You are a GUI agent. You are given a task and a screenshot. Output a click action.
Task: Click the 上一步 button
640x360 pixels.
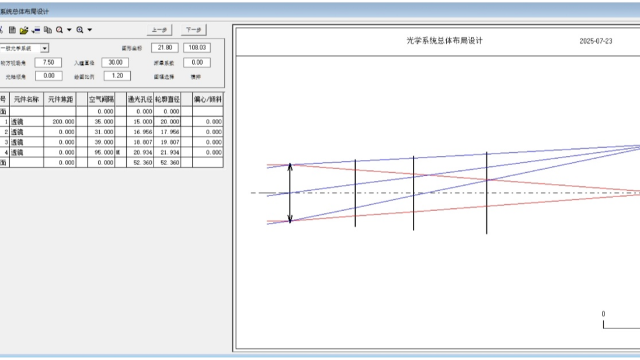[x=160, y=30]
